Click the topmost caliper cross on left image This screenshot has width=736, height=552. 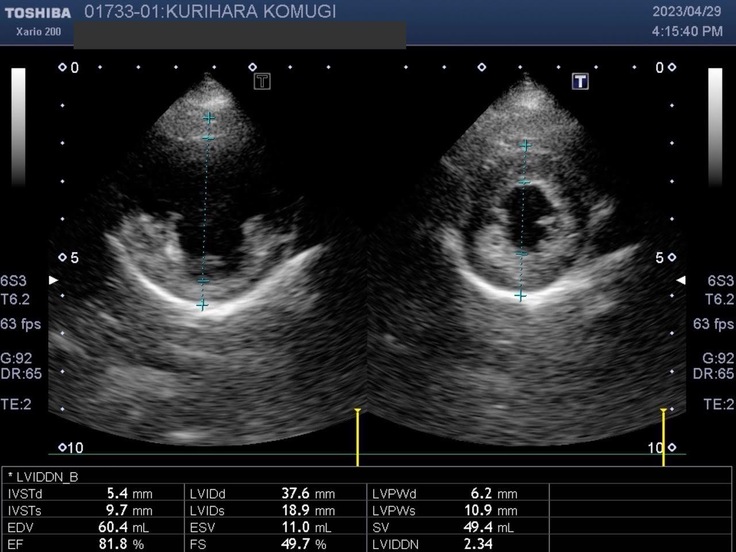point(209,118)
